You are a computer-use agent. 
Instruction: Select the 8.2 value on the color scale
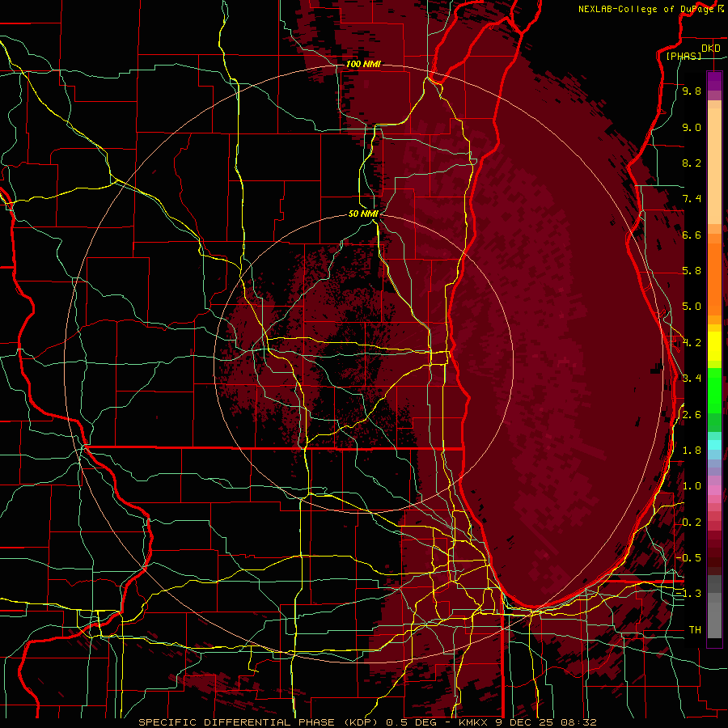pyautogui.click(x=692, y=163)
